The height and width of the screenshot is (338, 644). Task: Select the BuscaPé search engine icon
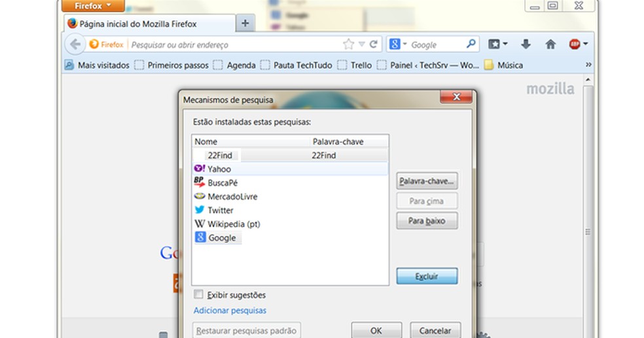click(200, 182)
